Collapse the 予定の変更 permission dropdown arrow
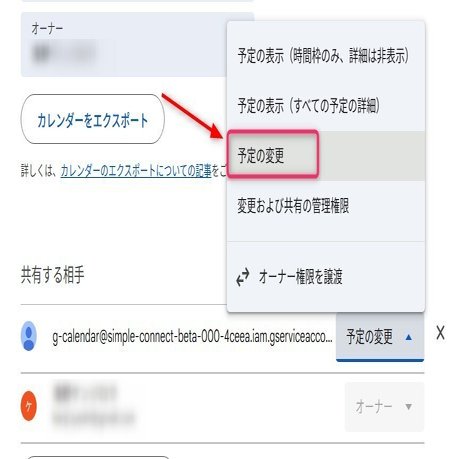This screenshot has width=459, height=459. [x=409, y=337]
